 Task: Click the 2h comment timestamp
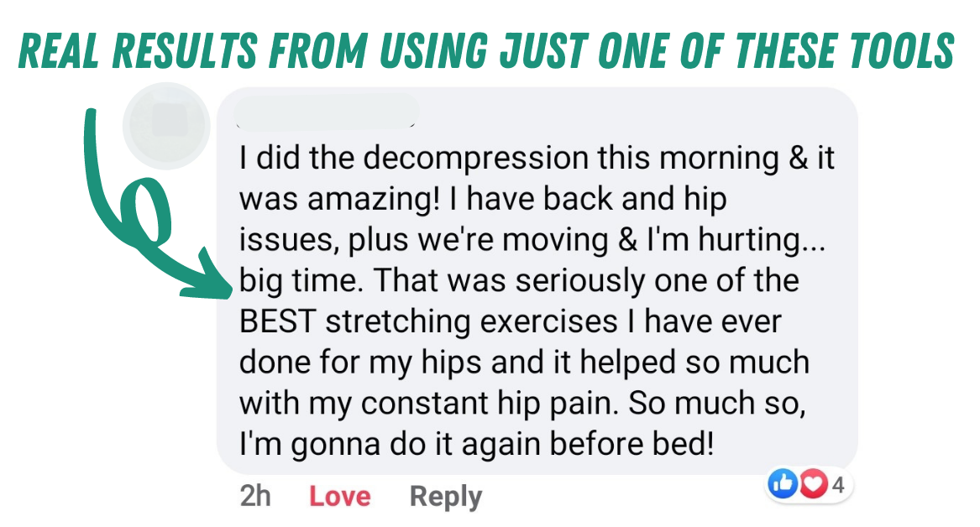click(255, 496)
